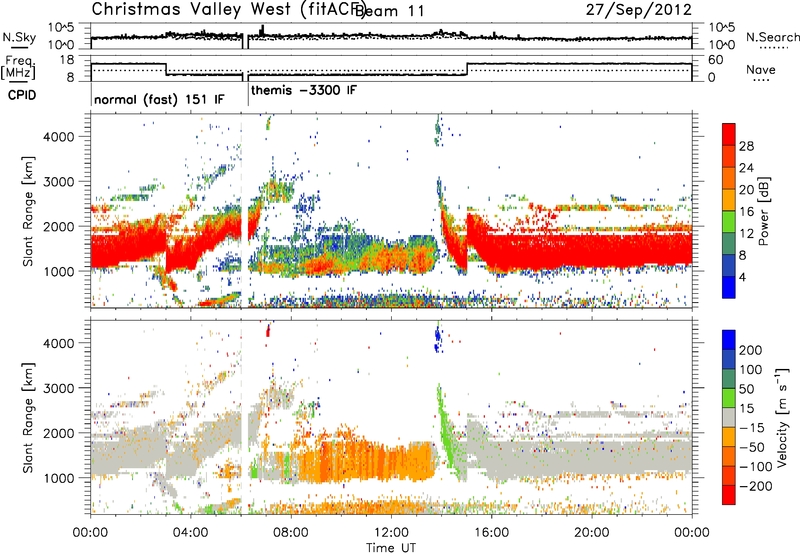Click the red bottom of the velocity color bar
This screenshot has height=554, width=800.
coord(729,495)
